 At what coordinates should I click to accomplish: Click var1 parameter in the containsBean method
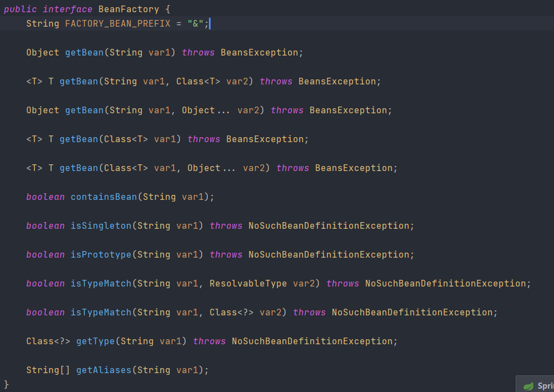tap(193, 197)
